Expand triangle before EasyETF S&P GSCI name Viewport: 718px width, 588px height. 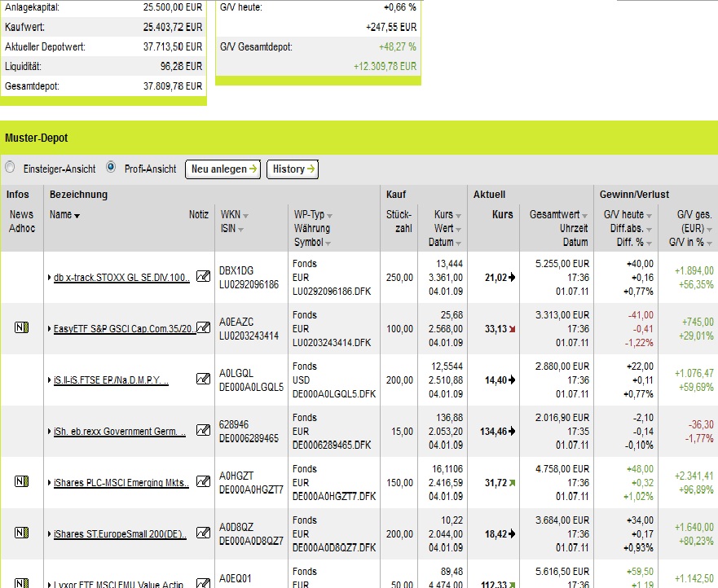coord(50,328)
